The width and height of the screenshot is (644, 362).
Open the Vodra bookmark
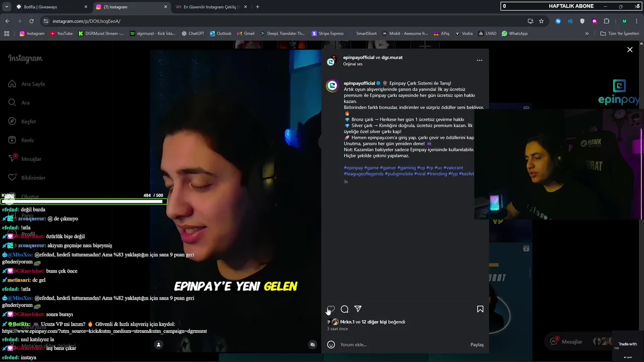pos(464,34)
